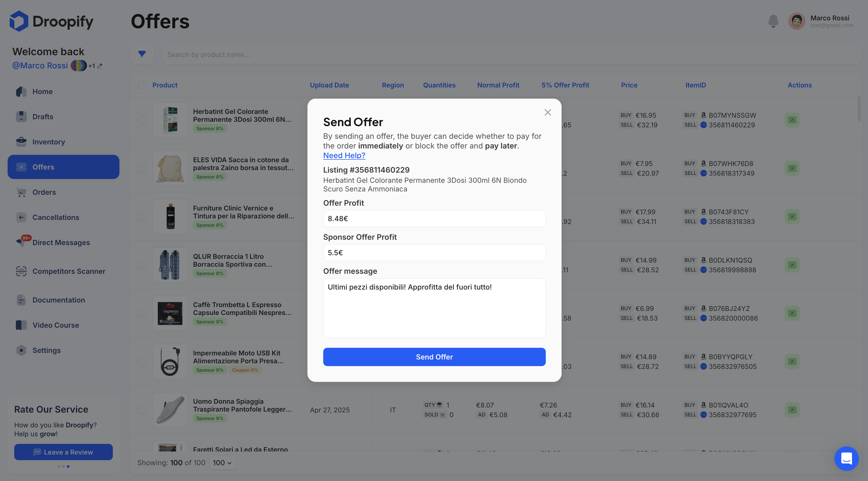Click the QLUR Borraccia bottle thumbnail
Image resolution: width=868 pixels, height=481 pixels.
170,265
